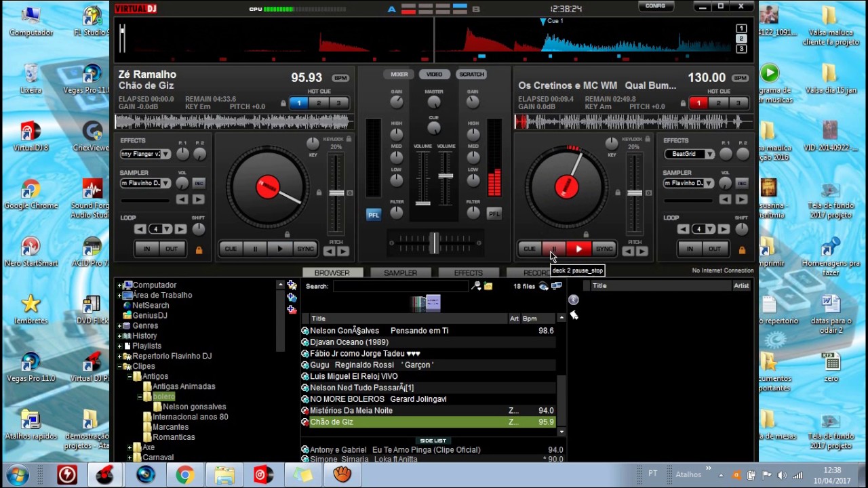This screenshot has width=868, height=488.
Task: Sync the left deck with SYNC button
Action: (x=305, y=249)
